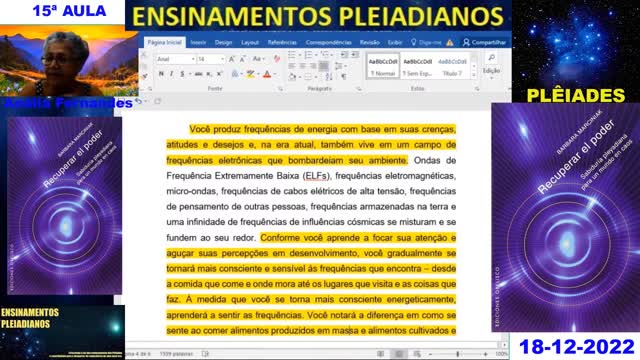Viewport: 640px width, 360px height.
Task: Click the zoom out minus button
Action: [430, 354]
